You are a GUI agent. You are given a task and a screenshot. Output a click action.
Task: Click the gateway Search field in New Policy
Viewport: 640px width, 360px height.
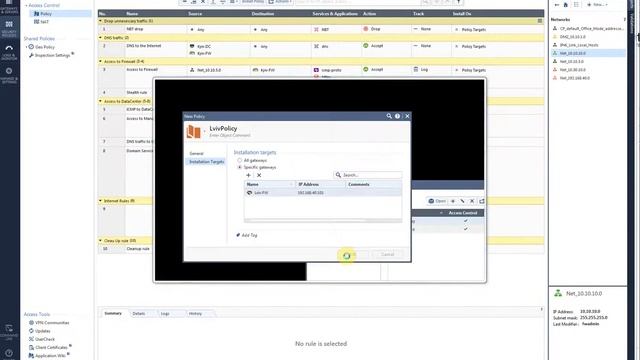368,175
